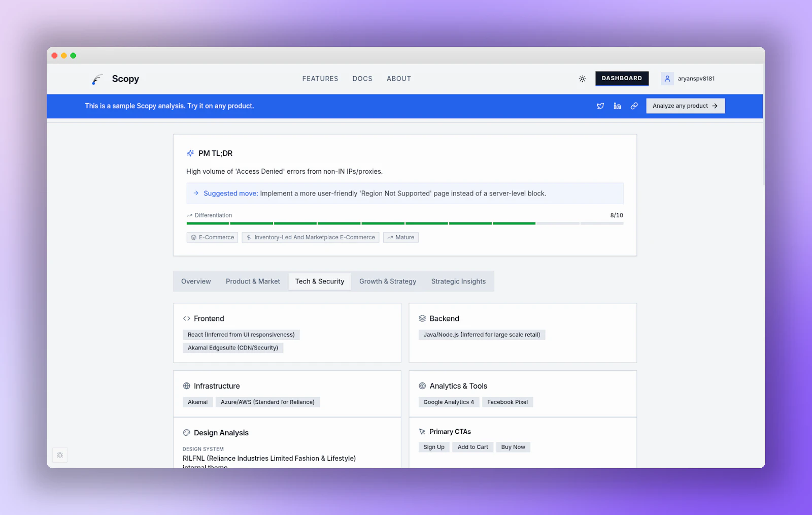
Task: Click the E-Commerce tag
Action: (212, 238)
